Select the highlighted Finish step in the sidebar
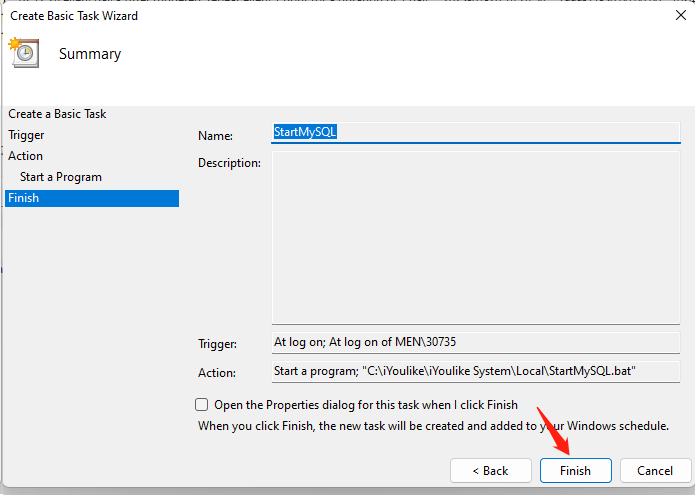The image size is (695, 495). (x=23, y=198)
